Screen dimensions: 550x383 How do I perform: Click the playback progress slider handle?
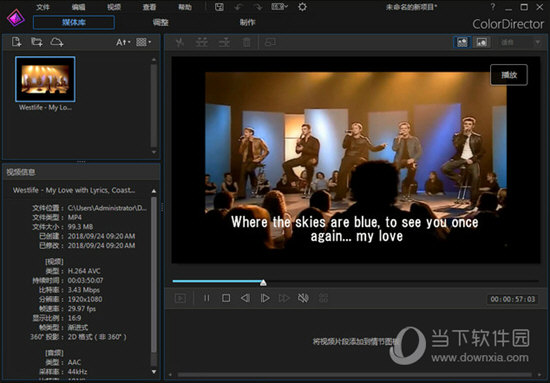[x=263, y=282]
